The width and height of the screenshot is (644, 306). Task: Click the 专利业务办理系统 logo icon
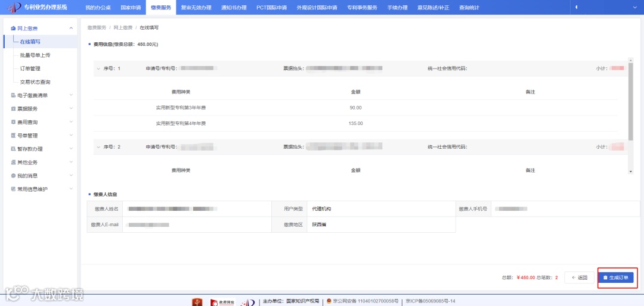[14, 7]
